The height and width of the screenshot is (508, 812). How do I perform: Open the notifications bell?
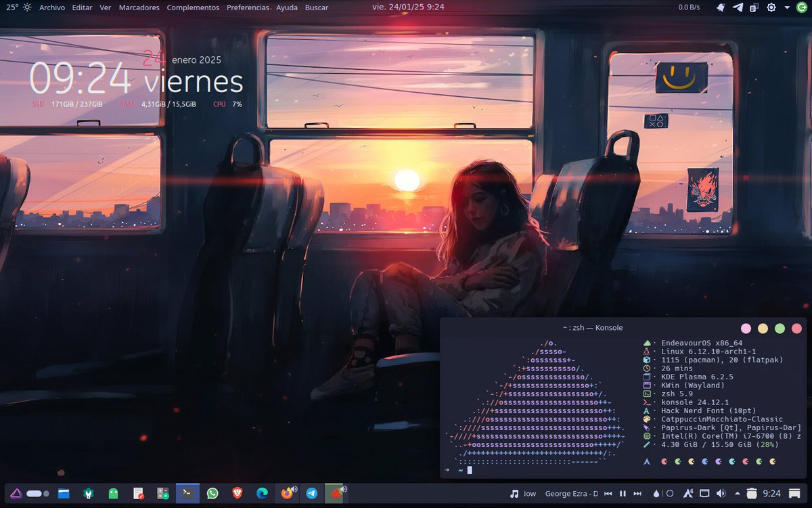(721, 7)
